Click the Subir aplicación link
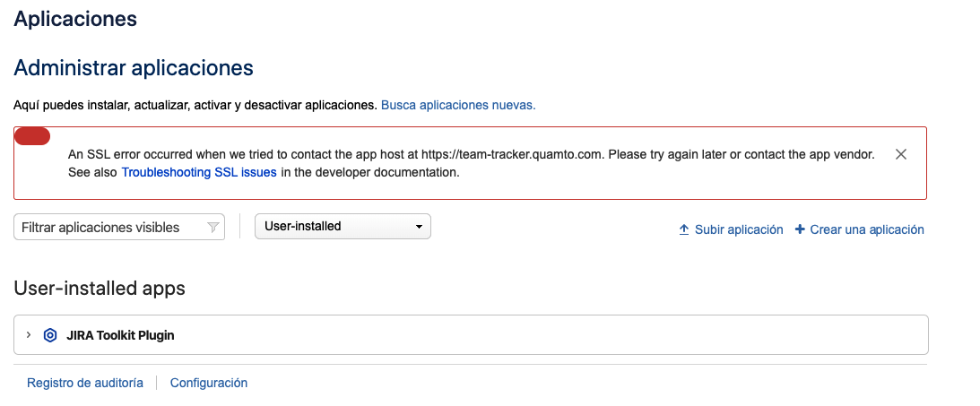This screenshot has width=980, height=406. 739,229
